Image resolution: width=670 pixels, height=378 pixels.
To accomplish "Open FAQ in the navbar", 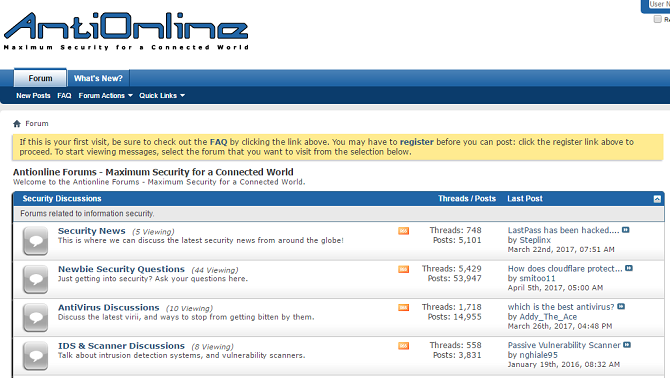I will (64, 96).
